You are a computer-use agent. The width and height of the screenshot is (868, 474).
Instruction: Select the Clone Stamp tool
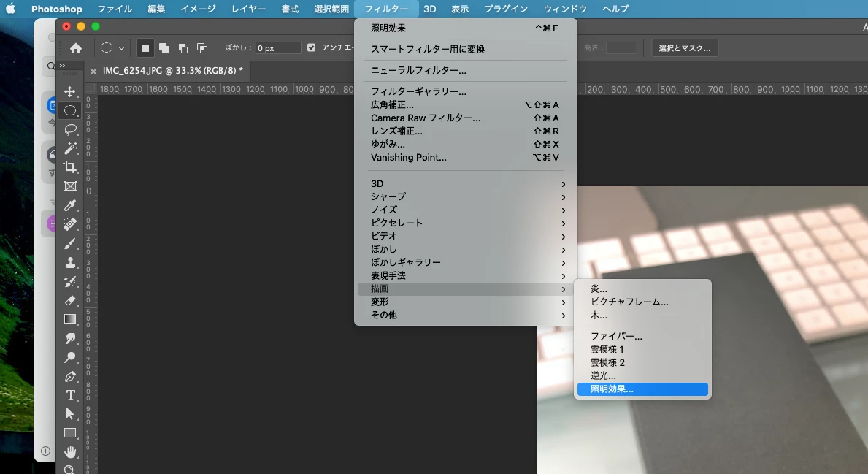(70, 262)
